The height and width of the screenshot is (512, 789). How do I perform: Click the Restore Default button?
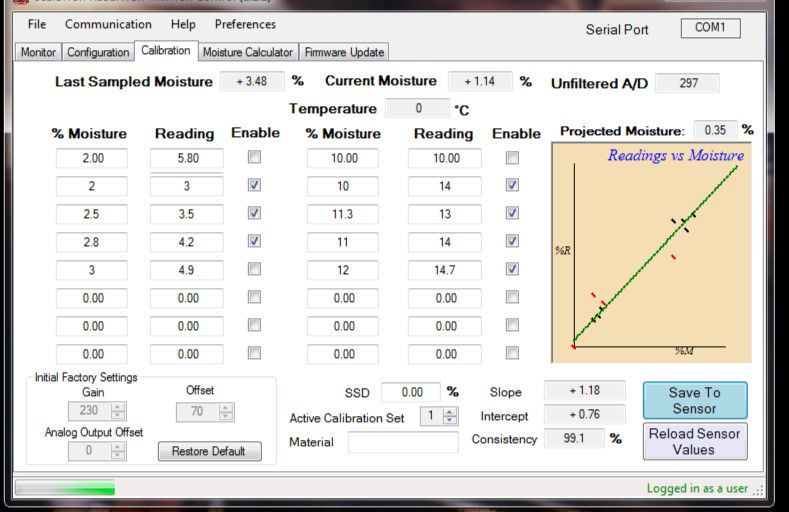[210, 451]
